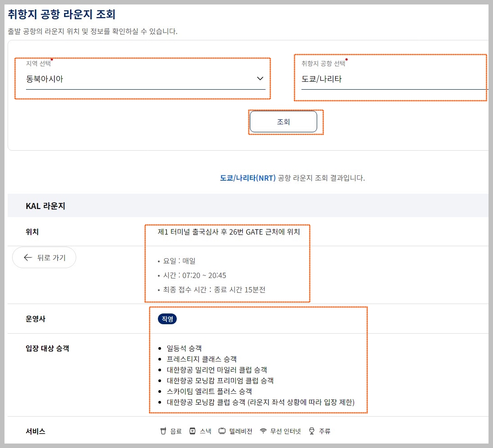
Task: Click the 입장 대상 승객 row label
Action: point(48,348)
